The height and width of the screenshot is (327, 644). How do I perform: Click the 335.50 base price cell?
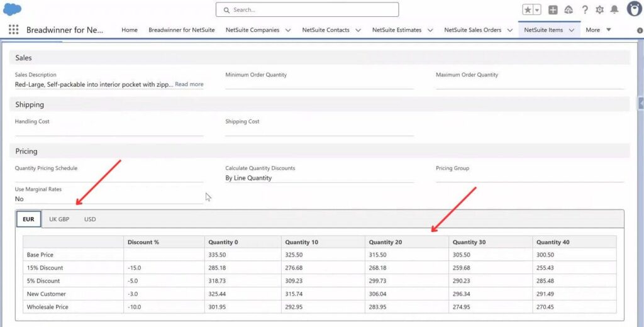[x=243, y=255]
